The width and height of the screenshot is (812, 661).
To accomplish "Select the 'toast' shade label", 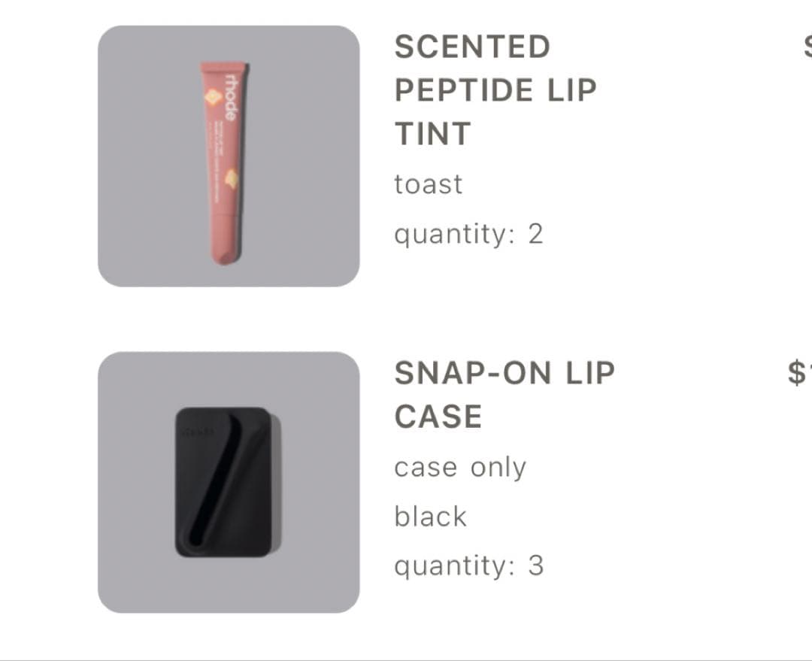I will (428, 184).
